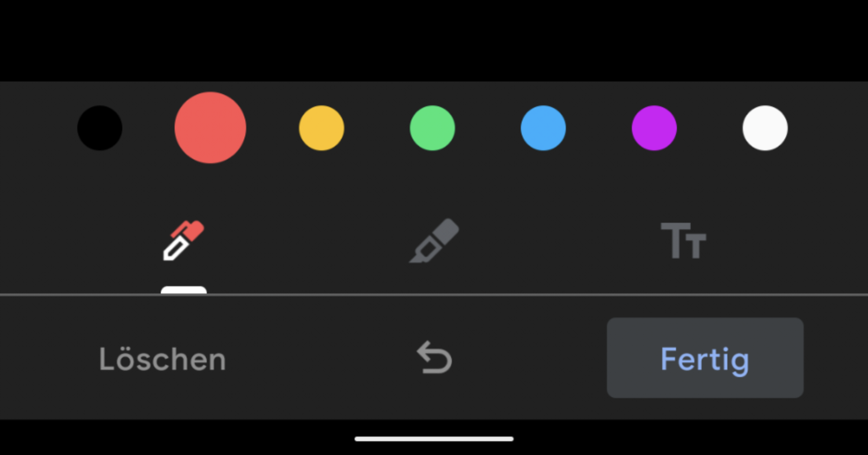Choose the purple color circle
868x455 pixels.
(654, 128)
